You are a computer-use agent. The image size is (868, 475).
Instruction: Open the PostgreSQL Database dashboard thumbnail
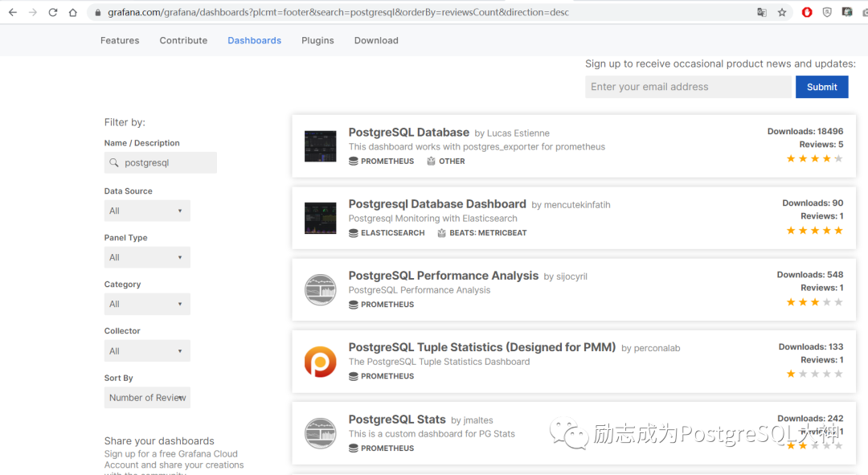[321, 146]
